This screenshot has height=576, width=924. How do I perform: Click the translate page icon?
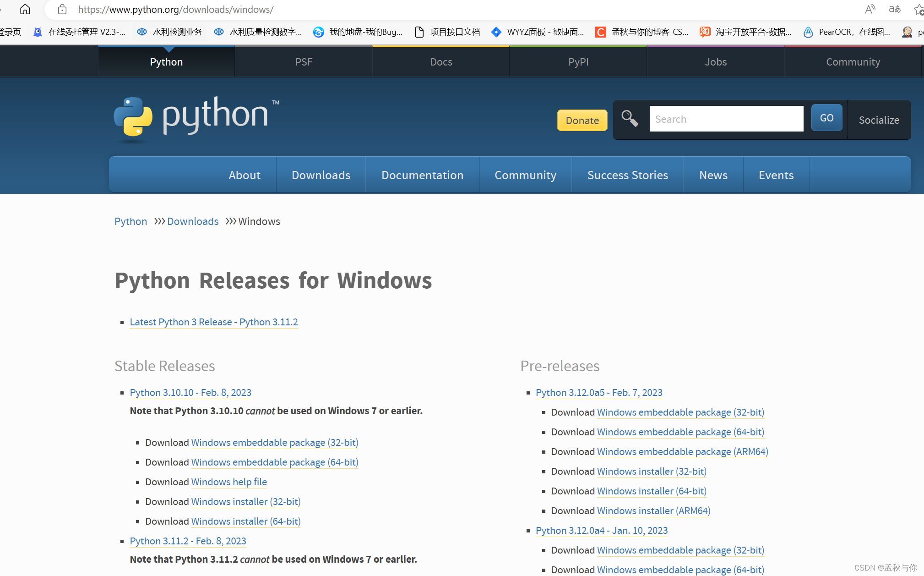(x=894, y=9)
